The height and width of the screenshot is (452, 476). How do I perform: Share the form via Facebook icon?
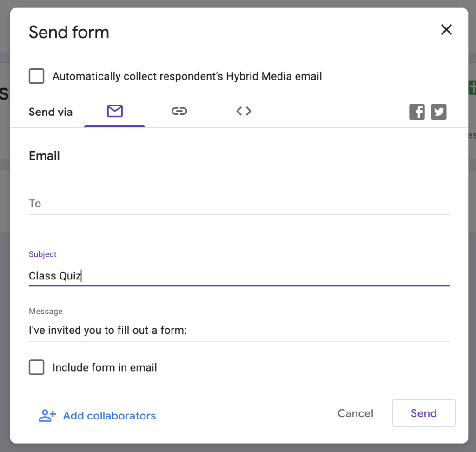(417, 112)
